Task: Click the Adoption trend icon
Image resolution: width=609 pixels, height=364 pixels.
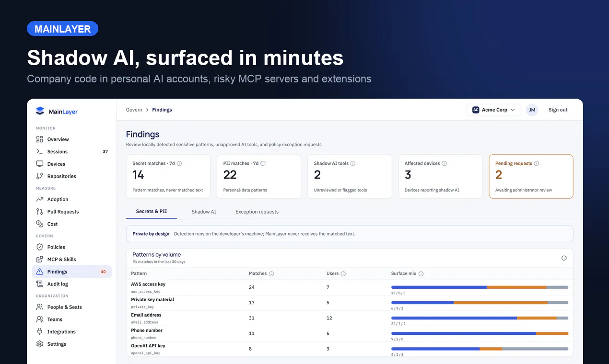Action: (x=40, y=199)
